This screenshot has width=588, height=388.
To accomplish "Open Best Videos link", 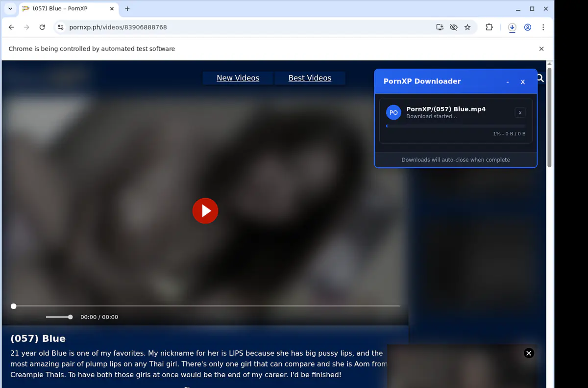I will 310,78.
